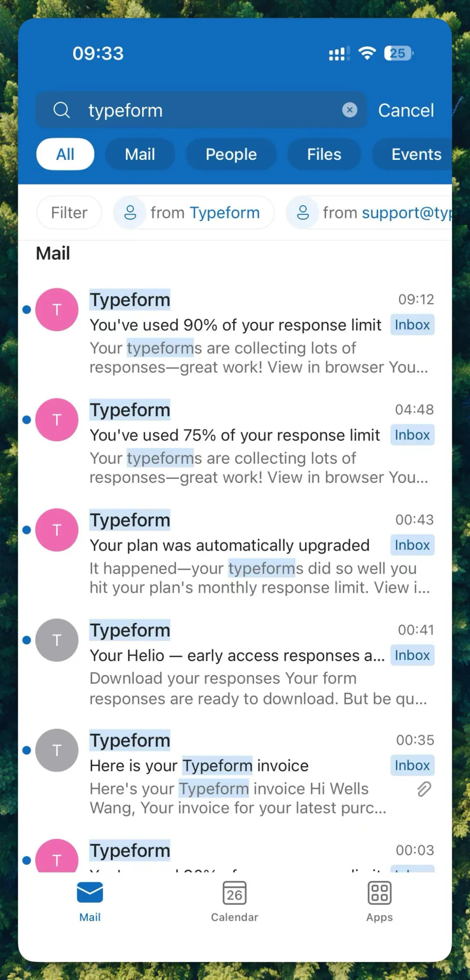Open the Calendar icon in bottom bar
The height and width of the screenshot is (980, 470).
click(235, 893)
